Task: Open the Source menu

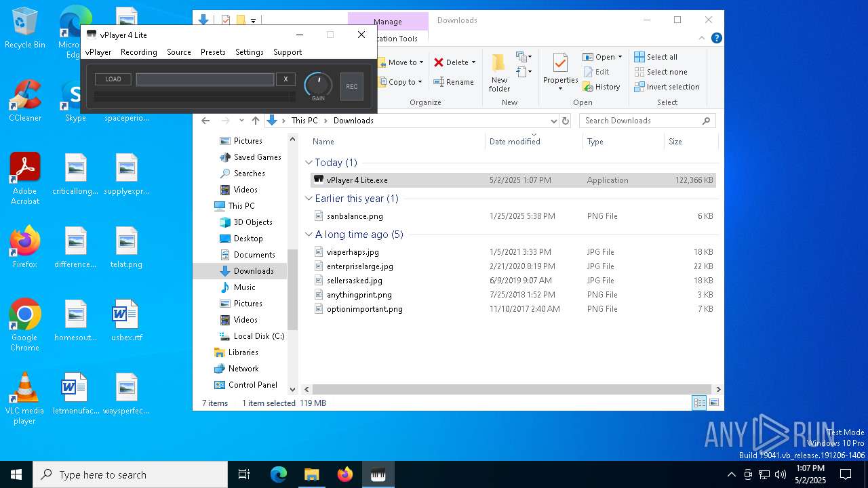Action: [x=179, y=52]
